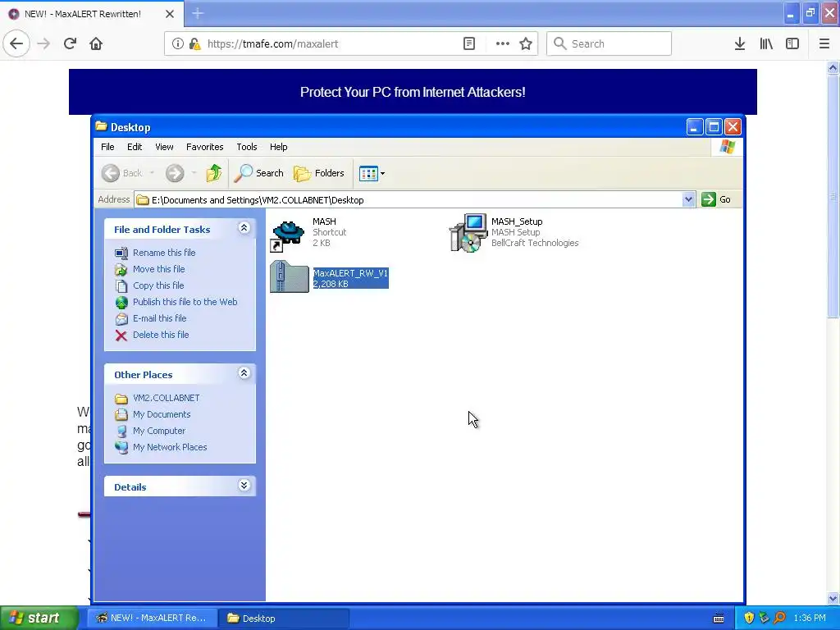Viewport: 840px width, 630px height.
Task: Collapse Other Places panel
Action: click(x=244, y=373)
